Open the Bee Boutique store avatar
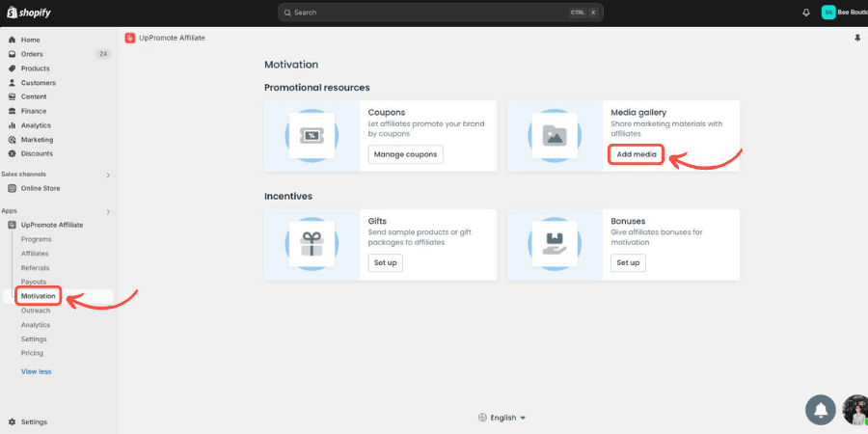Image resolution: width=868 pixels, height=434 pixels. click(828, 13)
